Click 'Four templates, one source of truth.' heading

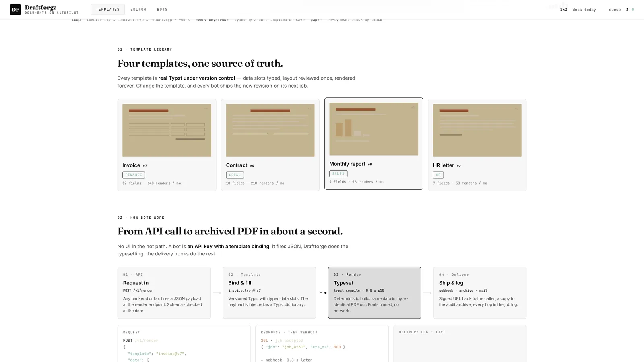click(200, 64)
